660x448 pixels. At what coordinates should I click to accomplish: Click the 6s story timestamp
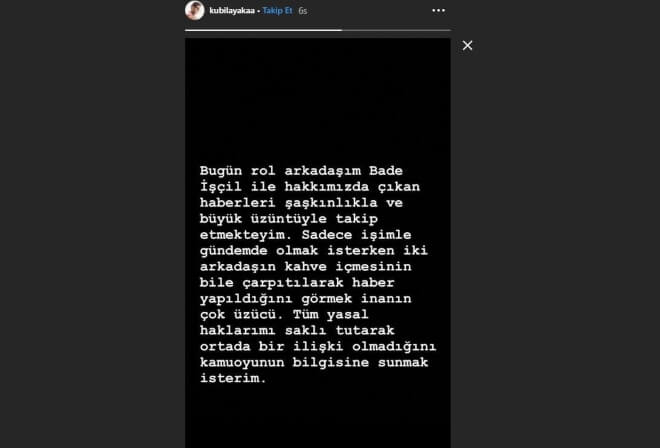point(303,11)
